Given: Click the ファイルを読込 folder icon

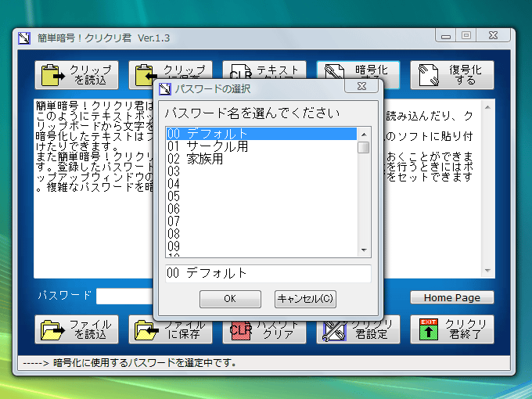Looking at the screenshot, I should point(52,330).
